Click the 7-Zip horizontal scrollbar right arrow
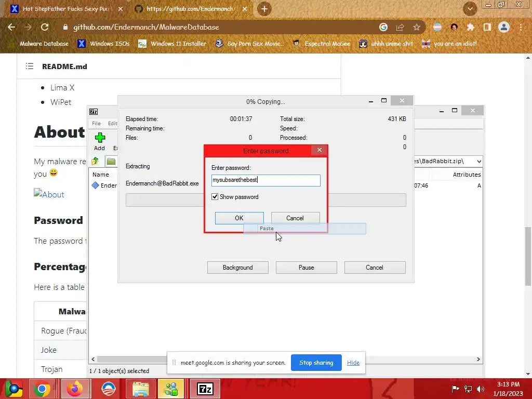This screenshot has height=399, width=532. pos(478,359)
